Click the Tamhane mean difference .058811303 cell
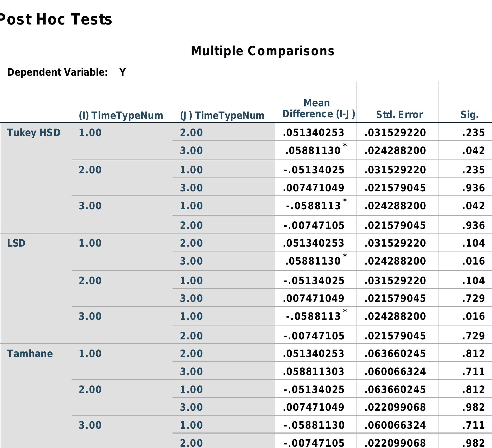 coord(313,372)
